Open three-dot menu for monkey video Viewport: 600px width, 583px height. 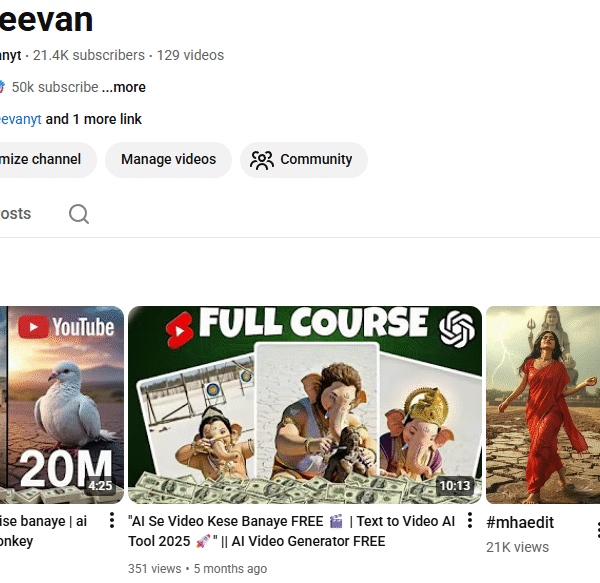(112, 520)
